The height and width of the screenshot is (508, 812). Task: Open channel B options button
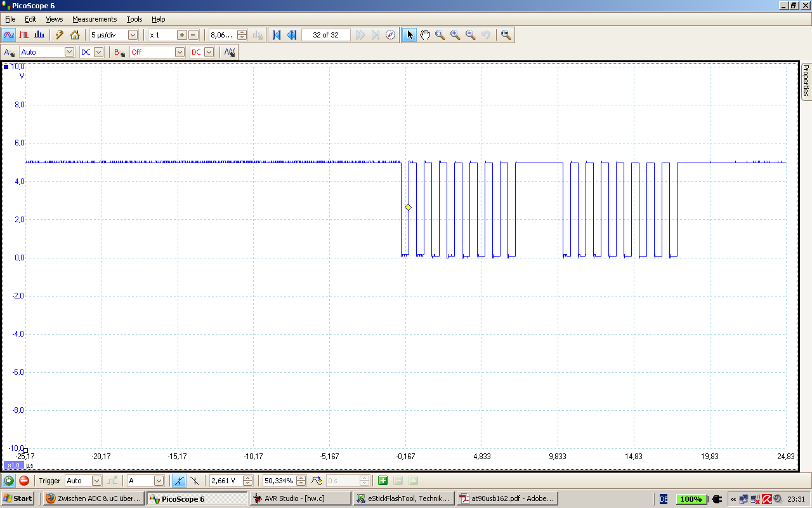(x=120, y=52)
